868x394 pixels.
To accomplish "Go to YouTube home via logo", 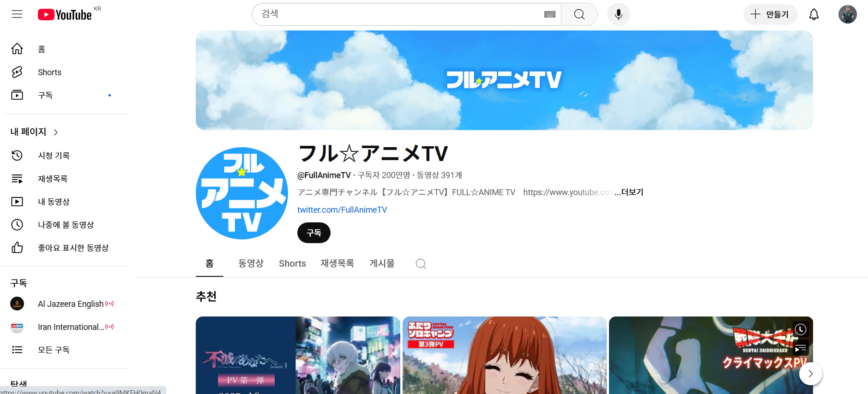I will (x=65, y=15).
